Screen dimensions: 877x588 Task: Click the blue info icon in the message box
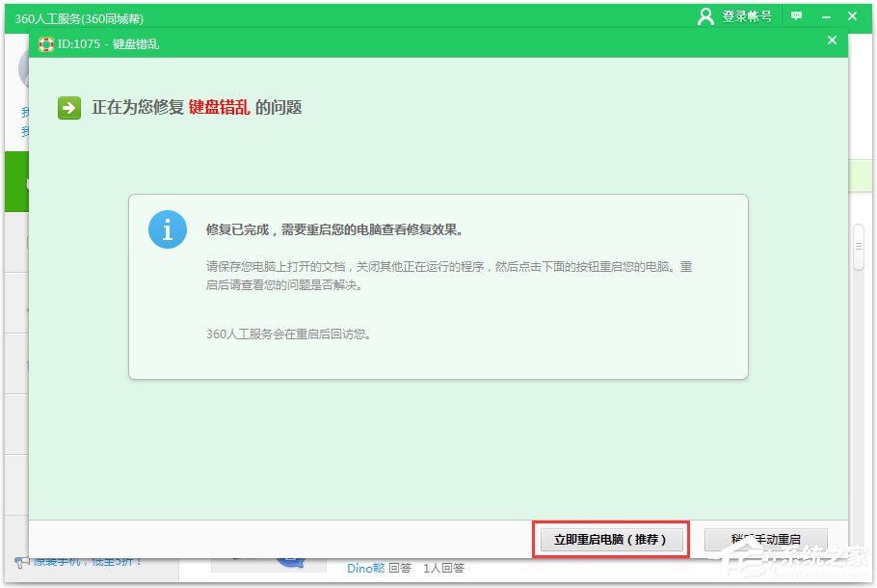point(167,229)
